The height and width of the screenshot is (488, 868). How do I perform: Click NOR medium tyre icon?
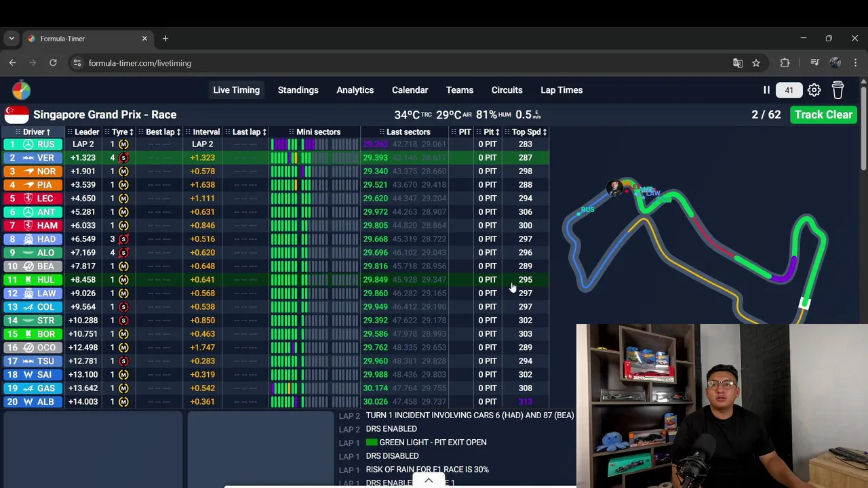[x=123, y=171]
